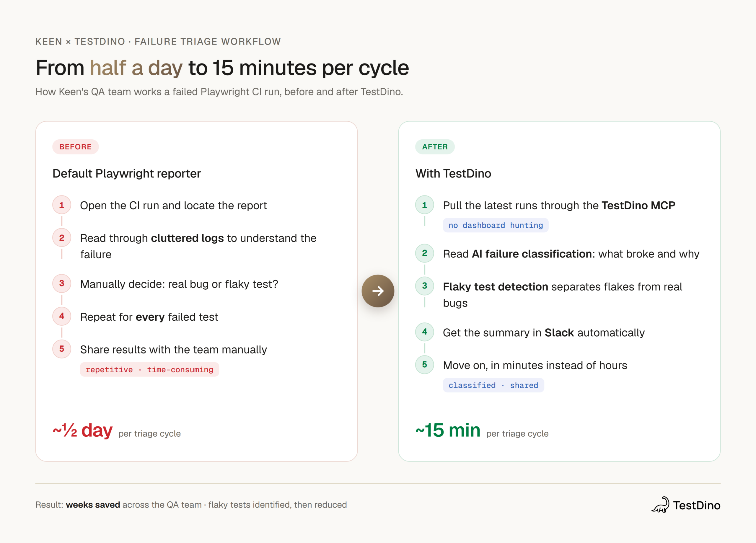Click the green step 5 circle beside "Move on"
Image resolution: width=756 pixels, height=543 pixels.
[424, 364]
